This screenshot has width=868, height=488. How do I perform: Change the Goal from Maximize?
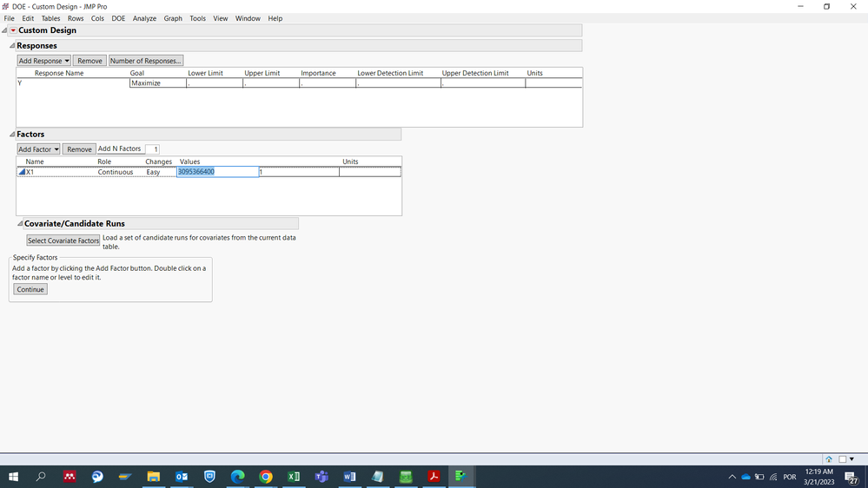point(158,83)
